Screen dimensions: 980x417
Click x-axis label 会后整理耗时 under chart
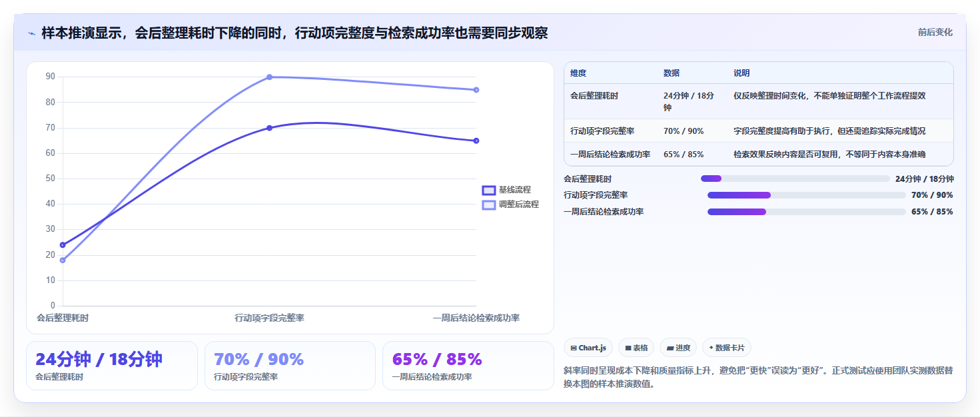(x=63, y=318)
